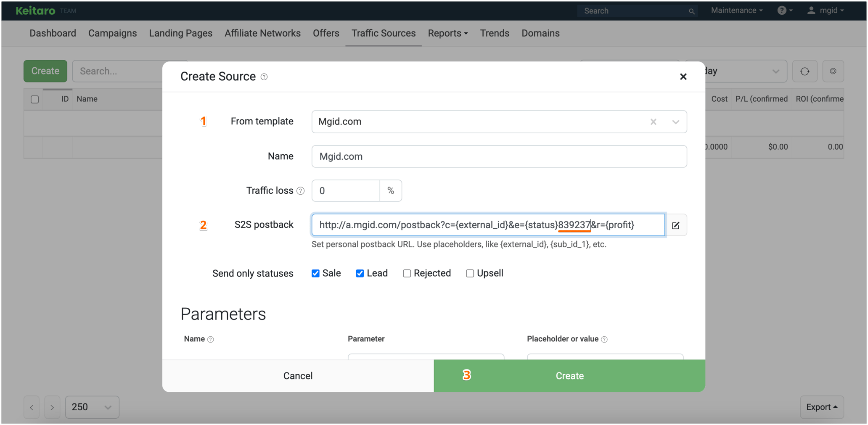
Task: Click the next page arrow icon
Action: 52,407
